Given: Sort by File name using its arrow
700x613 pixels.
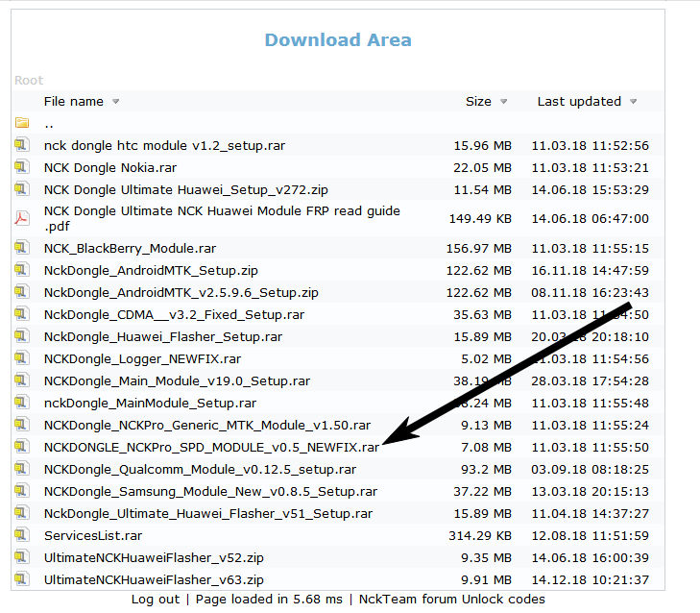Looking at the screenshot, I should [x=115, y=102].
